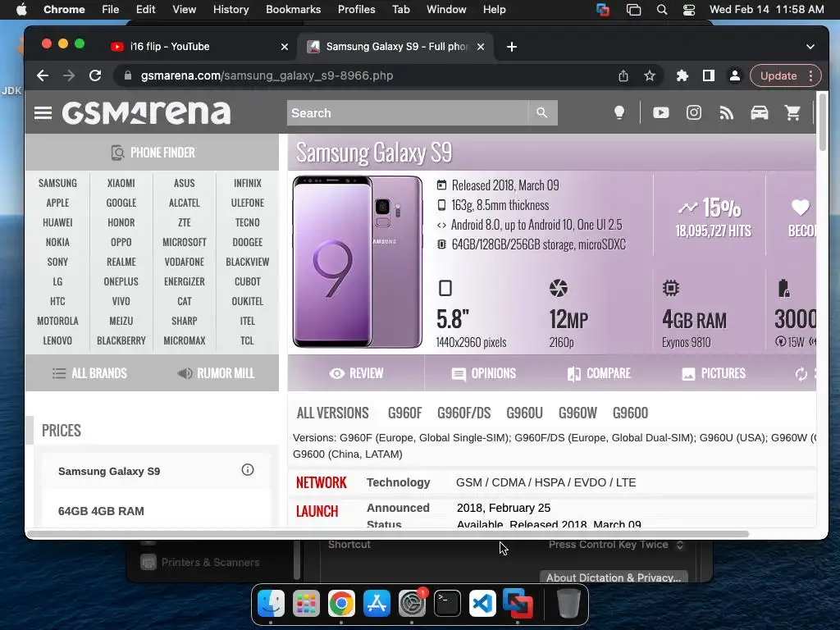Open macOS Spotlight search icon

pyautogui.click(x=662, y=10)
